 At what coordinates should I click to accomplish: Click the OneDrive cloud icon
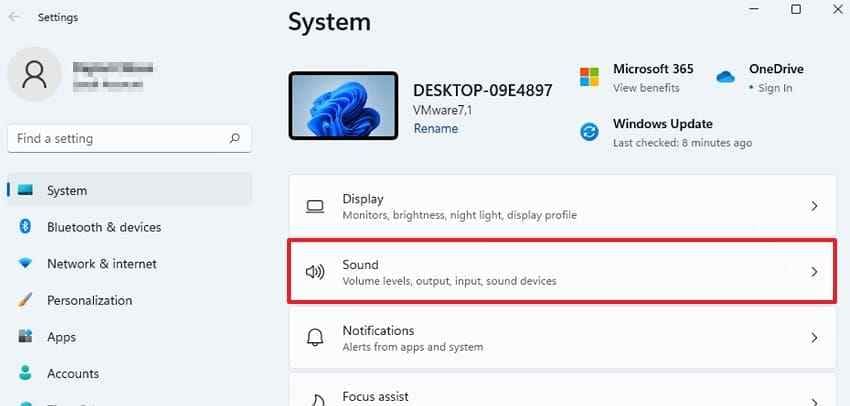click(725, 77)
